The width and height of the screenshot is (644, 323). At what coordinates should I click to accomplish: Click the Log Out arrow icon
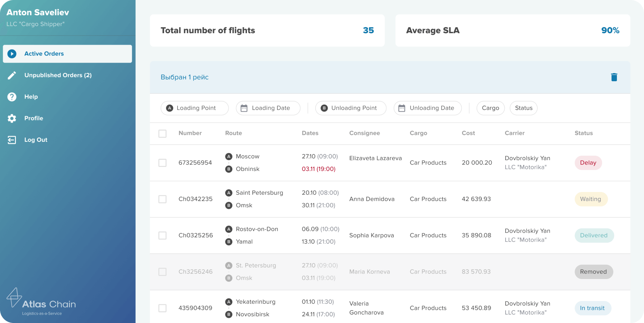12,140
